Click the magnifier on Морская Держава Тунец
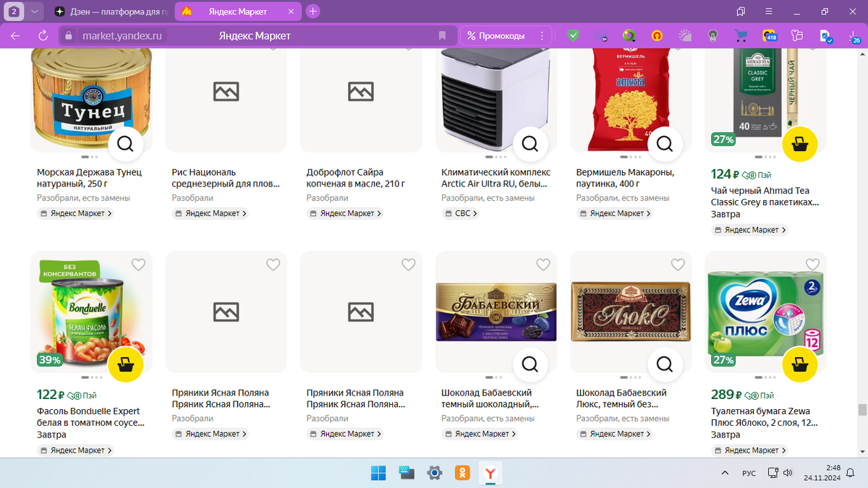868x488 pixels. [x=125, y=144]
